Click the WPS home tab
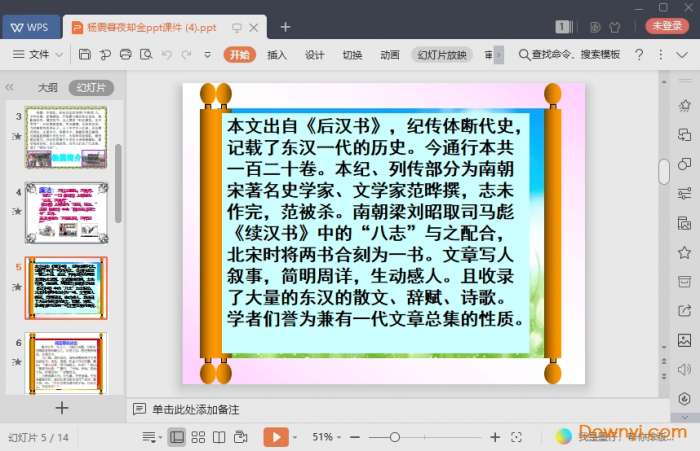The image size is (700, 451). (x=31, y=27)
